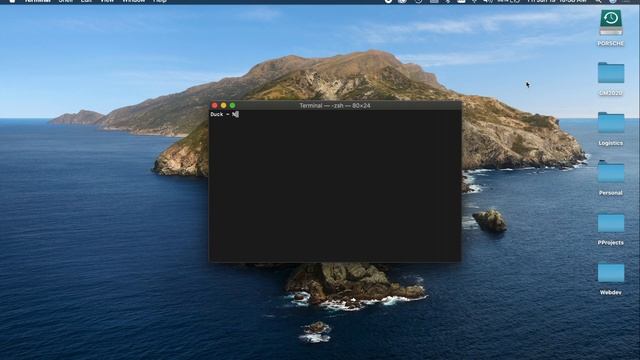This screenshot has width=640, height=360.
Task: Click the 'Logistics' folder label
Action: (x=611, y=143)
